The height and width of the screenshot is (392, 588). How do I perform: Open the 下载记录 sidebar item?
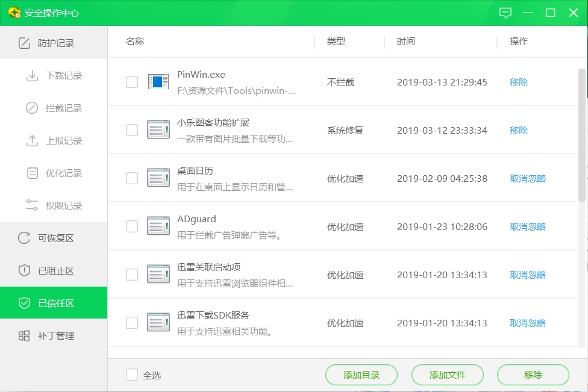coord(54,76)
